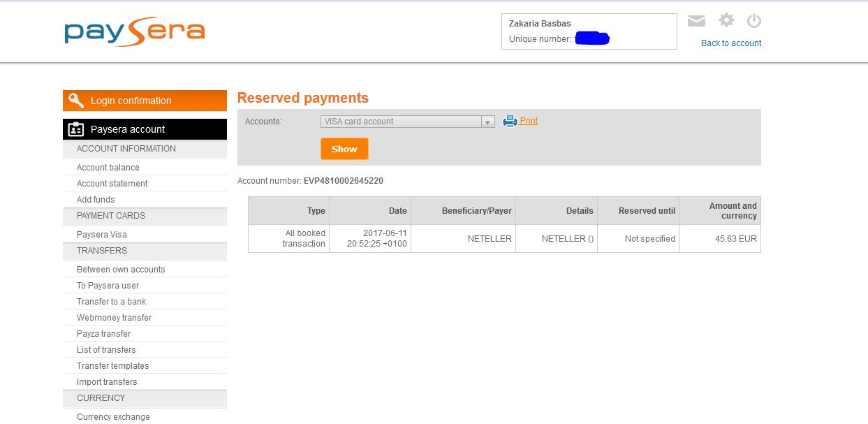Click the 45.63 EUR amount cell
This screenshot has width=868, height=424.
point(720,238)
